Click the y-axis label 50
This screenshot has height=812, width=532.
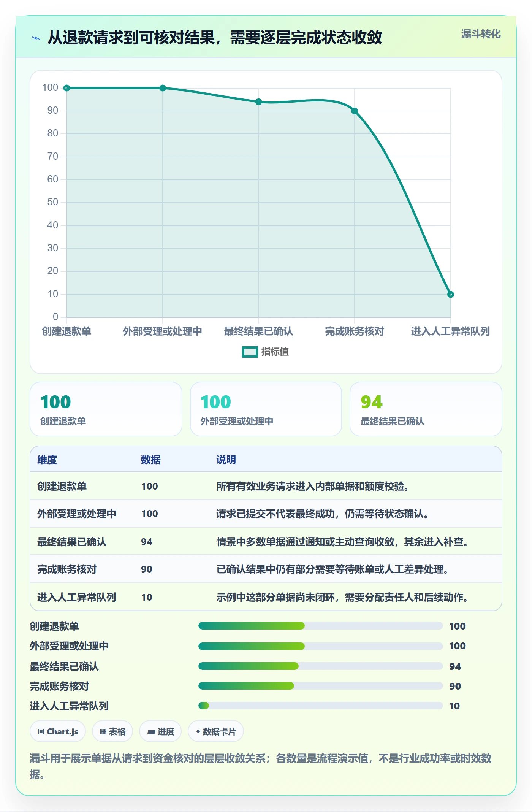pyautogui.click(x=53, y=202)
